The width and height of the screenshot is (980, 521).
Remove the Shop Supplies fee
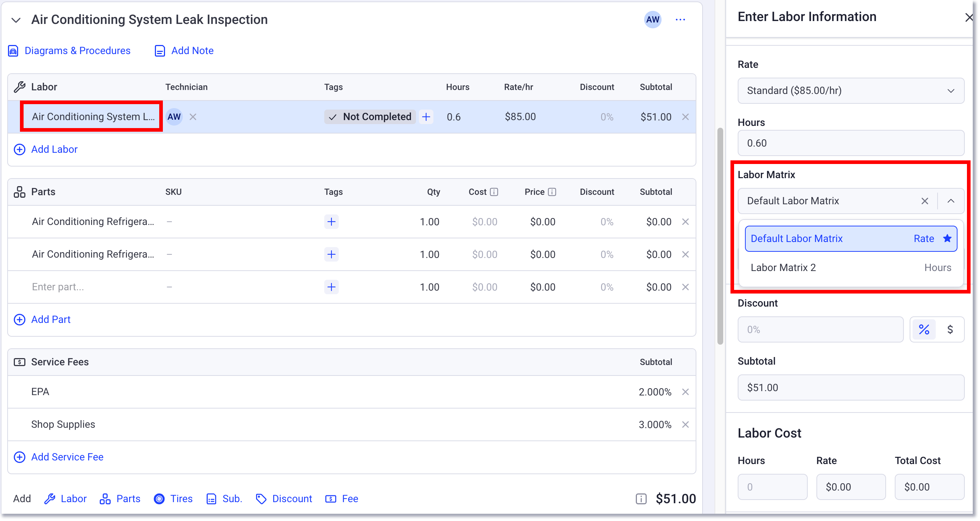[x=685, y=424]
